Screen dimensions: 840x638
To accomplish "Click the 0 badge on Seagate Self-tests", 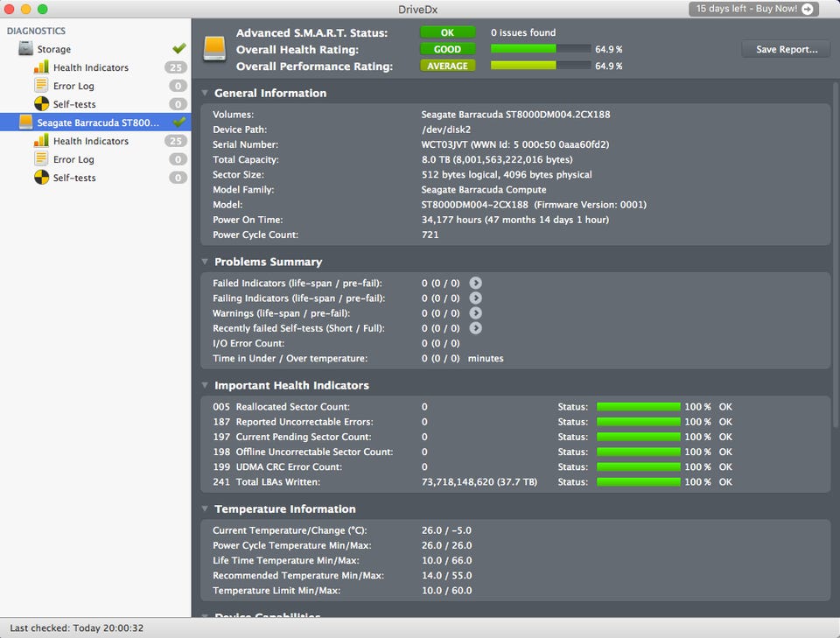I will tap(178, 178).
